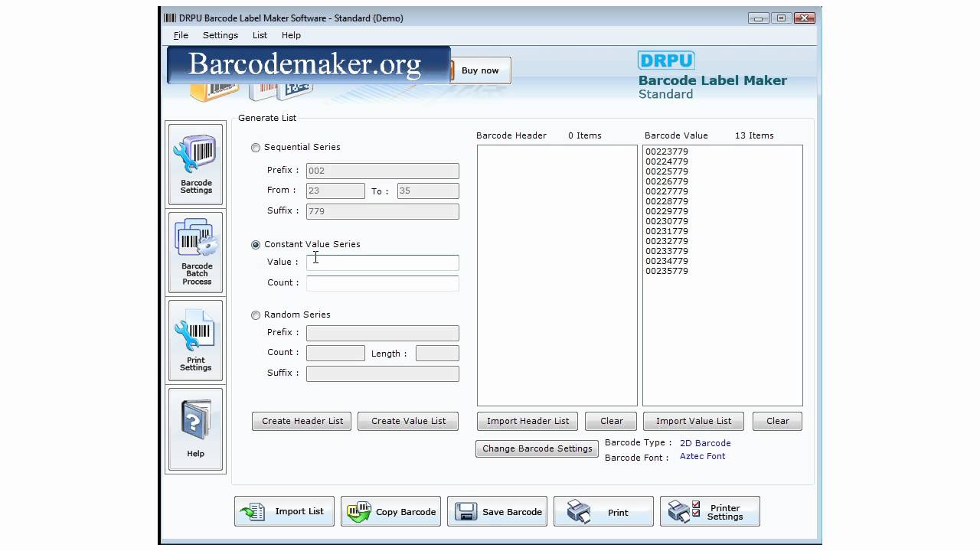Open the Help sidebar icon

(x=196, y=429)
